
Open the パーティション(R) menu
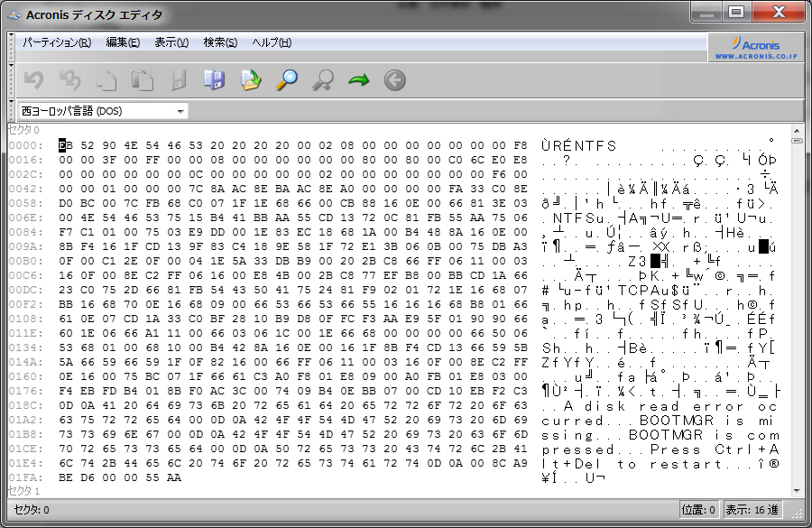click(x=57, y=42)
